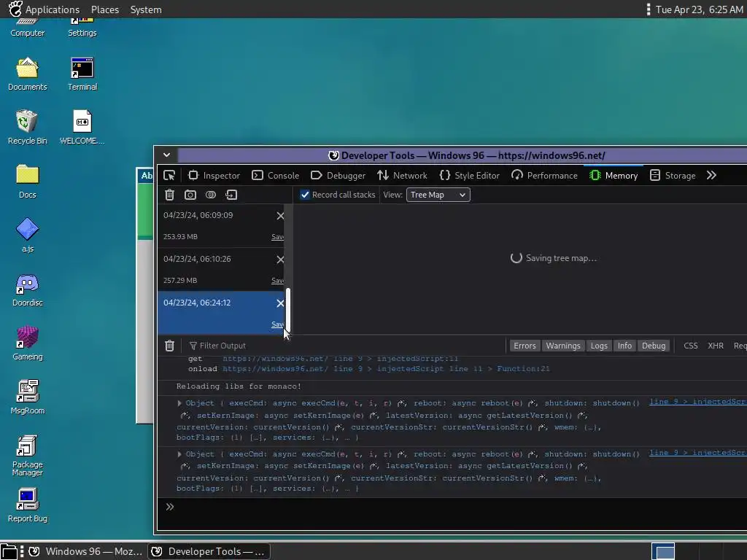Image resolution: width=747 pixels, height=560 pixels.
Task: Switch to the Style Editor tab
Action: 469,175
